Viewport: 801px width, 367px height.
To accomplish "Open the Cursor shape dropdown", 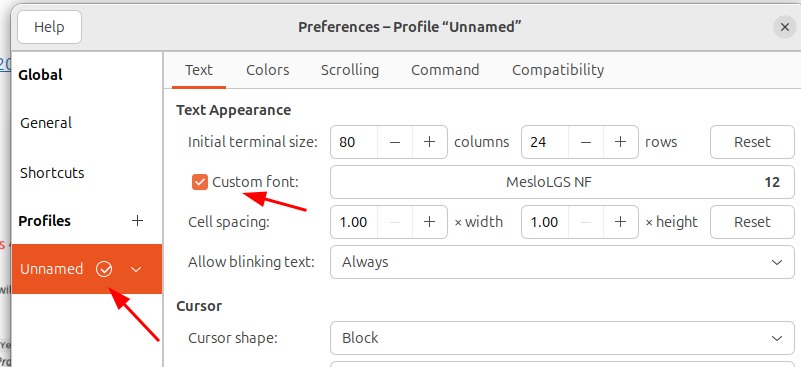I will [562, 338].
